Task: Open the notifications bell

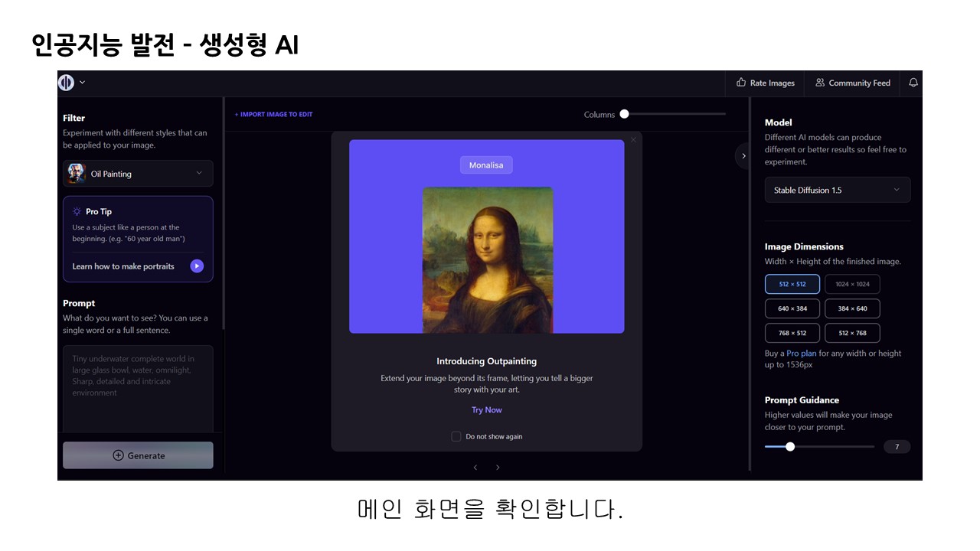Action: click(x=913, y=83)
